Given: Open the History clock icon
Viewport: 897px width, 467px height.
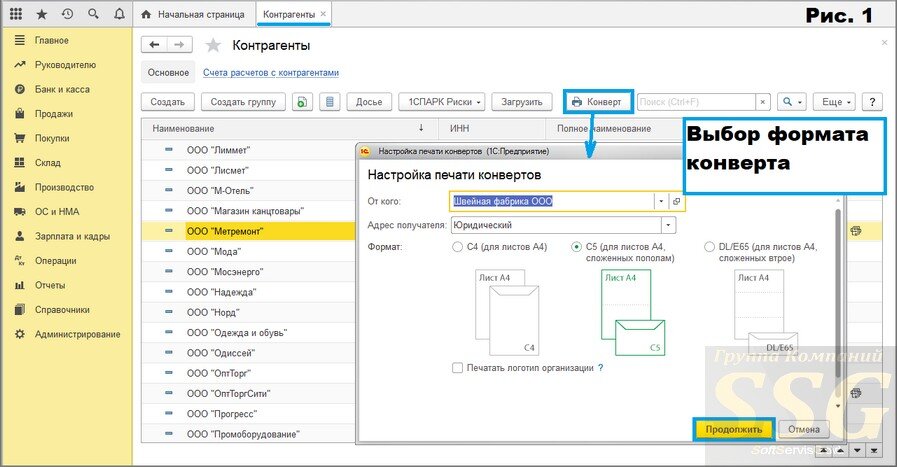Looking at the screenshot, I should (x=68, y=14).
